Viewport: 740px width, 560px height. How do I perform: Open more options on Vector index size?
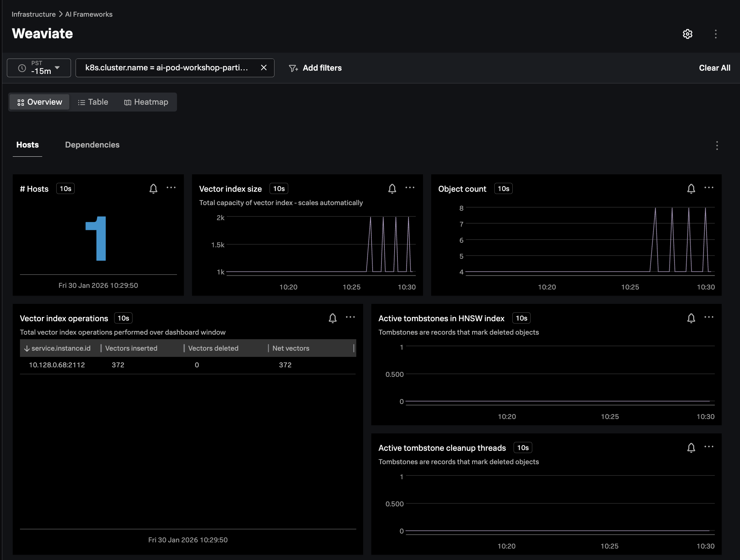point(410,188)
